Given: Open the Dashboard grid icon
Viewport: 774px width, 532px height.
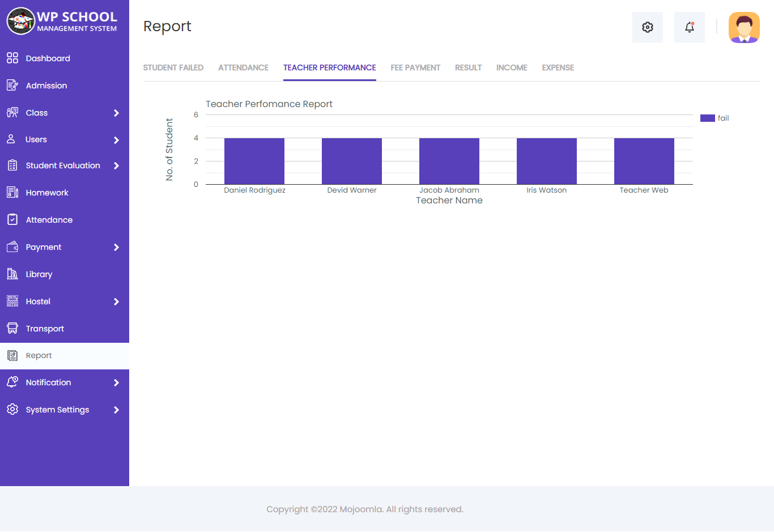Looking at the screenshot, I should 12,58.
